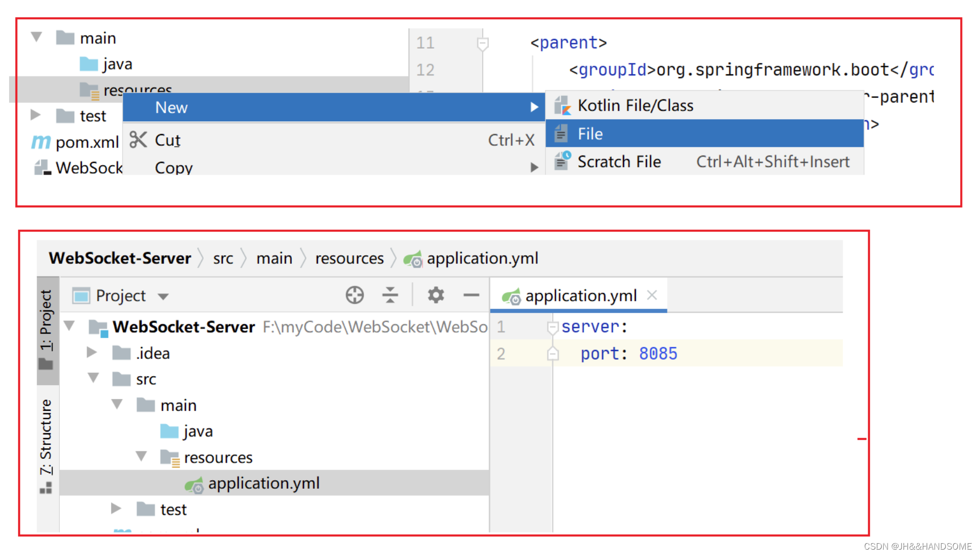Image resolution: width=980 pixels, height=555 pixels.
Task: Choose New in the context menu
Action: point(171,108)
